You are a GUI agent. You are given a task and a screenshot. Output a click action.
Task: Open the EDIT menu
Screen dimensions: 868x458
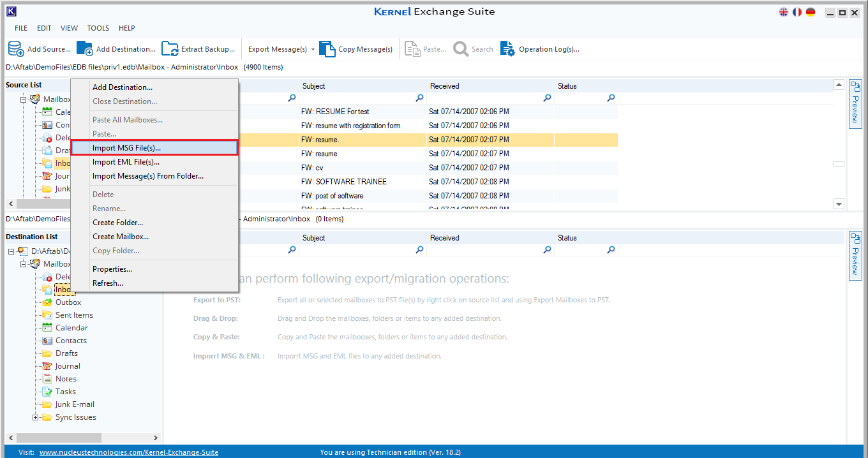pyautogui.click(x=44, y=28)
